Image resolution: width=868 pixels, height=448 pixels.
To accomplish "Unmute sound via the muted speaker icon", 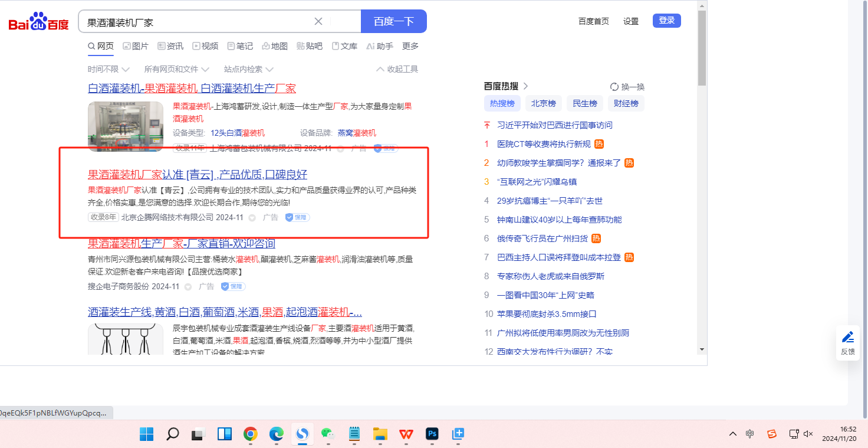I will point(808,434).
